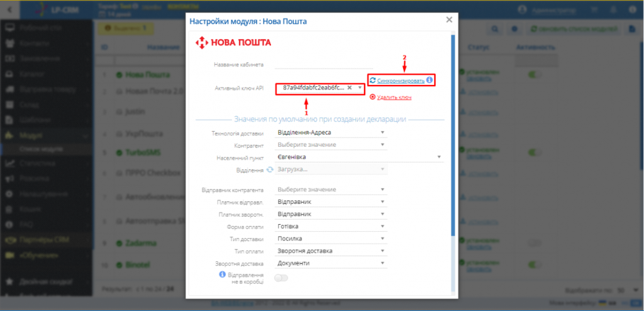Click the info icon beside Відправлення не в коробці
The height and width of the screenshot is (311, 644).
[x=222, y=274]
